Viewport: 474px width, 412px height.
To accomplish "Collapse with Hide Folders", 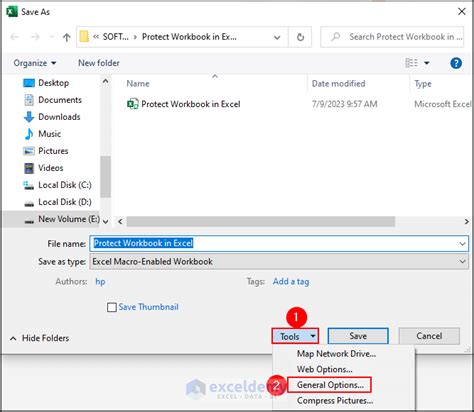I will 40,338.
